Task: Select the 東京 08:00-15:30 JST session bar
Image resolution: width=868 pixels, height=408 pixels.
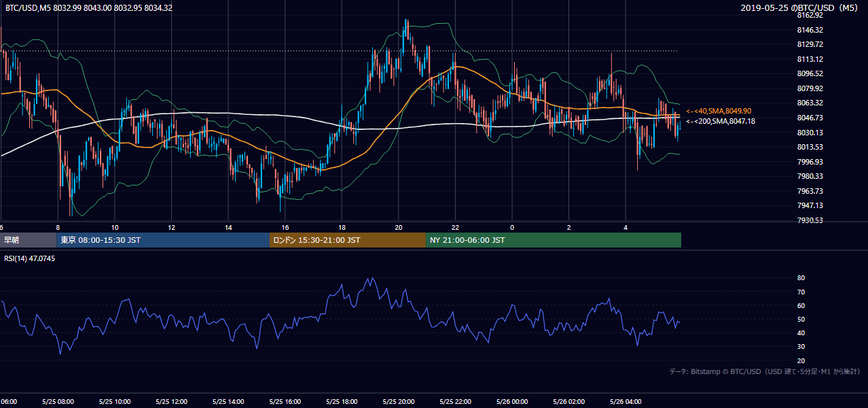Action: point(163,240)
